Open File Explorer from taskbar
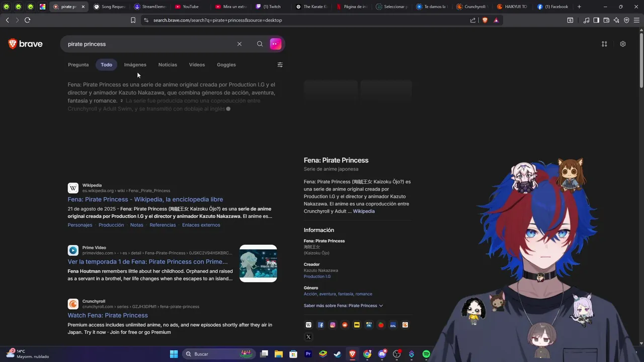644x362 pixels. coord(279,354)
